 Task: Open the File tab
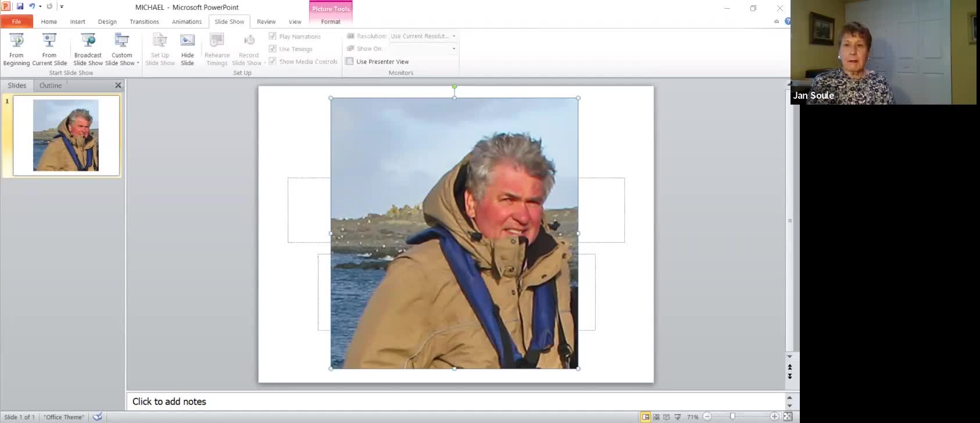(16, 21)
